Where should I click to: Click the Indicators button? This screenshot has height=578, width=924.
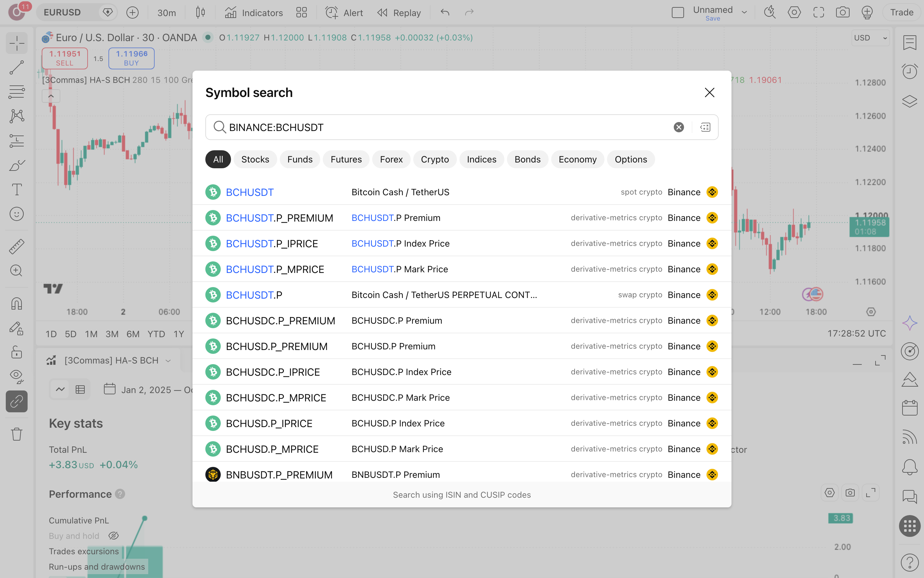(254, 13)
